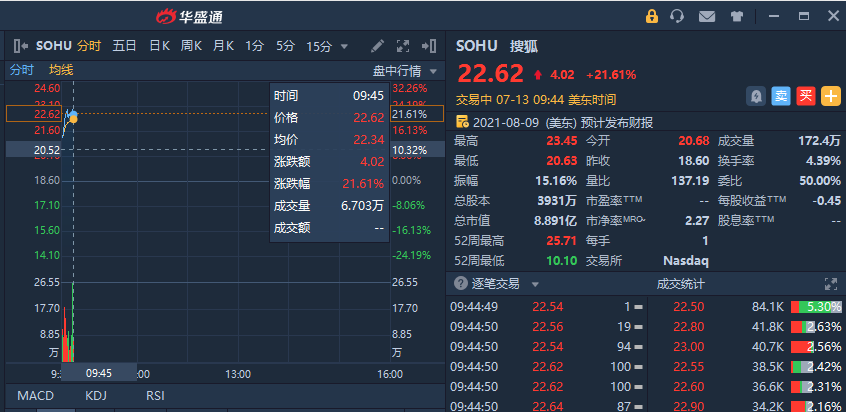The width and height of the screenshot is (846, 412).
Task: Toggle the 均线 average line display
Action: click(62, 70)
